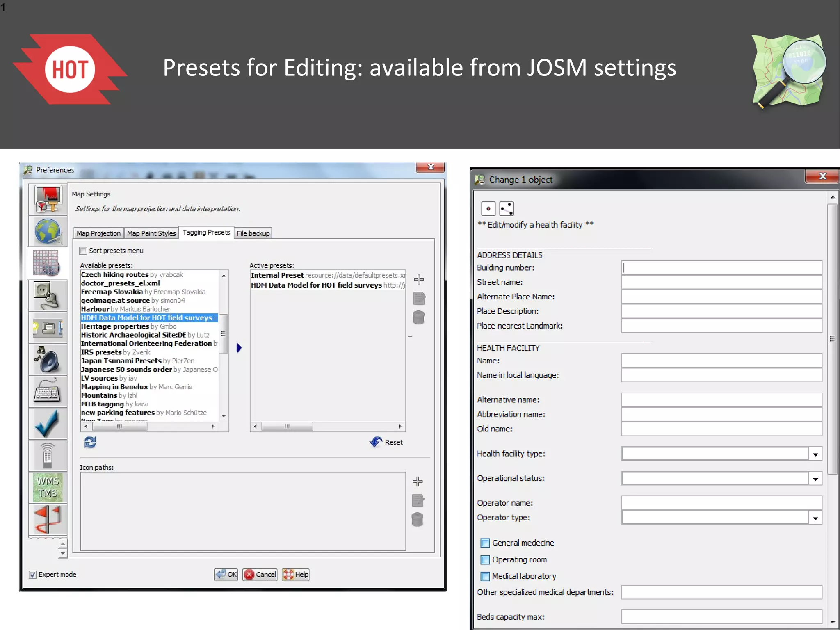840x630 pixels.
Task: Click the Beds capacity max field
Action: 722,617
